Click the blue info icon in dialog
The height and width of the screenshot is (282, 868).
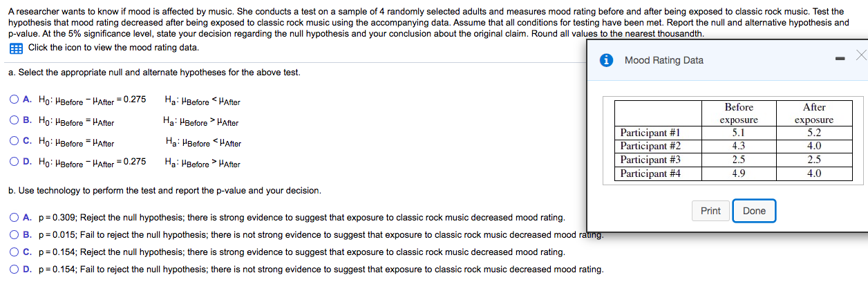click(607, 60)
